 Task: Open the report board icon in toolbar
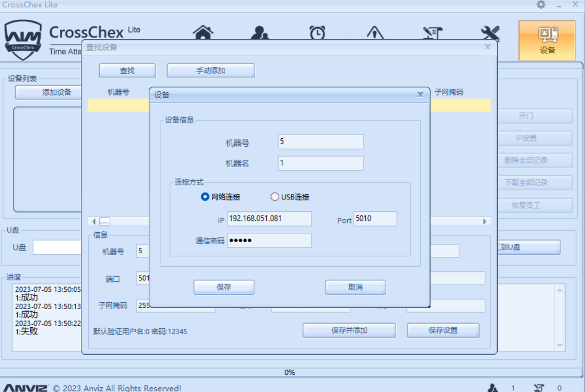coord(433,32)
